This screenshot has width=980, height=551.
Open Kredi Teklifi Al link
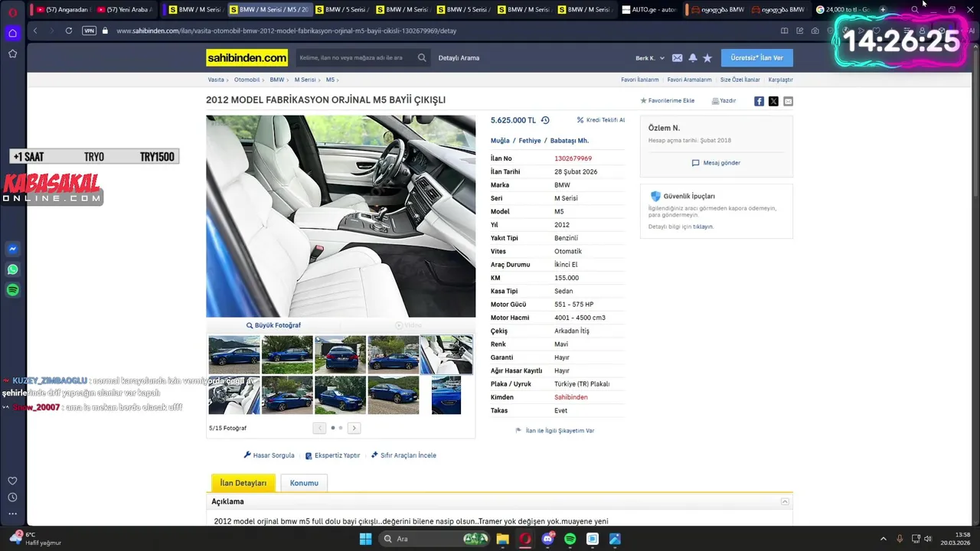click(x=601, y=120)
